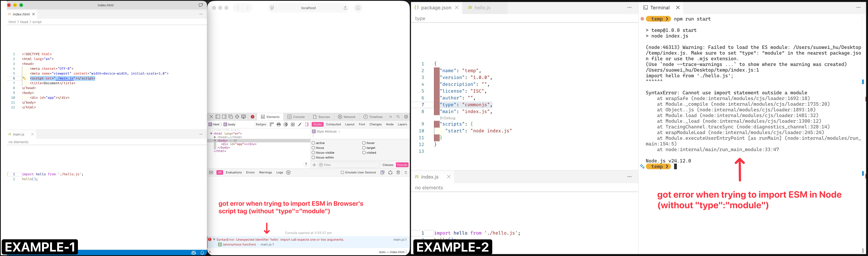Click the element selection crosshair icon

[x=237, y=117]
